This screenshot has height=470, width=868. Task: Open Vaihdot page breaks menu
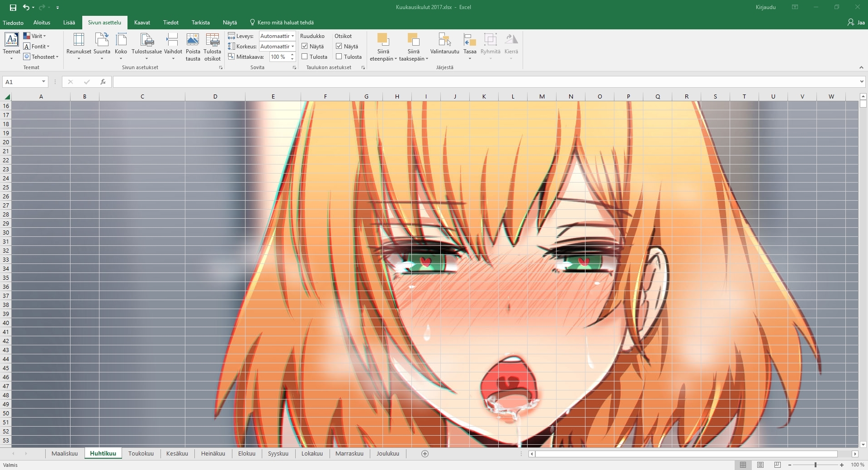coord(173,46)
